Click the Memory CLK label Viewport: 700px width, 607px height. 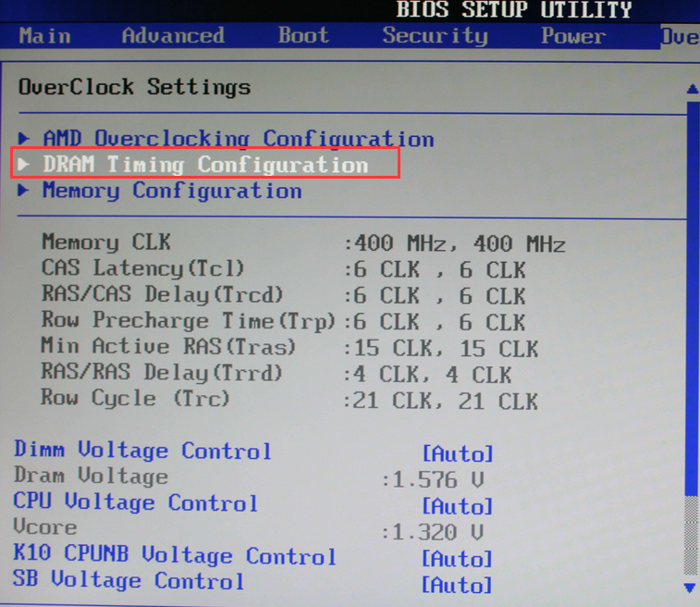point(106,242)
